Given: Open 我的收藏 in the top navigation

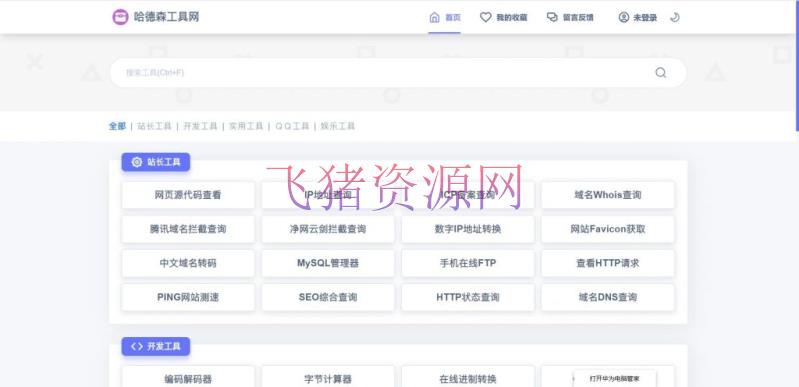Looking at the screenshot, I should coord(503,17).
